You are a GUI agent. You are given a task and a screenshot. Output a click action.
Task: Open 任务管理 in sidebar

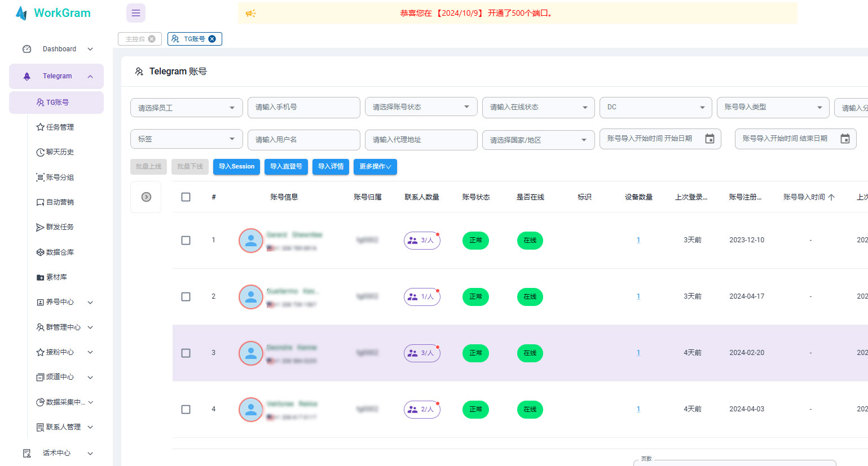[60, 127]
